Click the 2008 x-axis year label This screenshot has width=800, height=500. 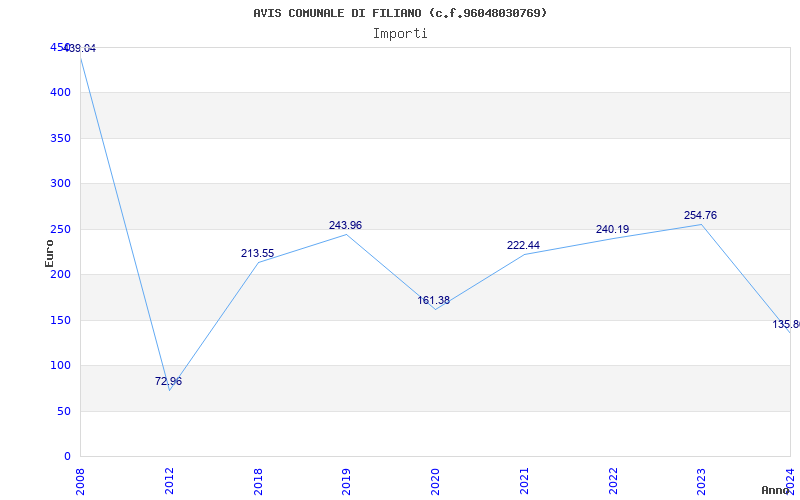[81, 481]
